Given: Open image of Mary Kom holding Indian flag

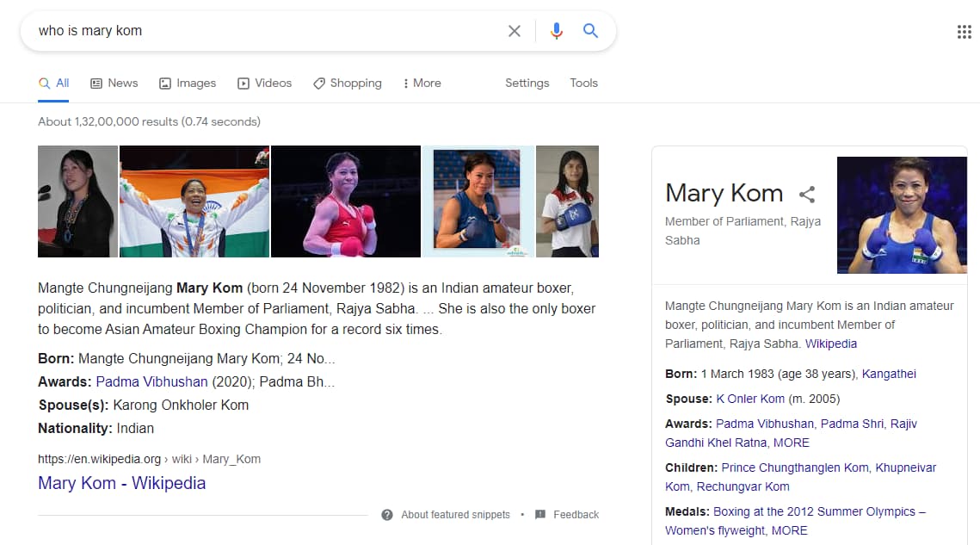Looking at the screenshot, I should pyautogui.click(x=194, y=201).
